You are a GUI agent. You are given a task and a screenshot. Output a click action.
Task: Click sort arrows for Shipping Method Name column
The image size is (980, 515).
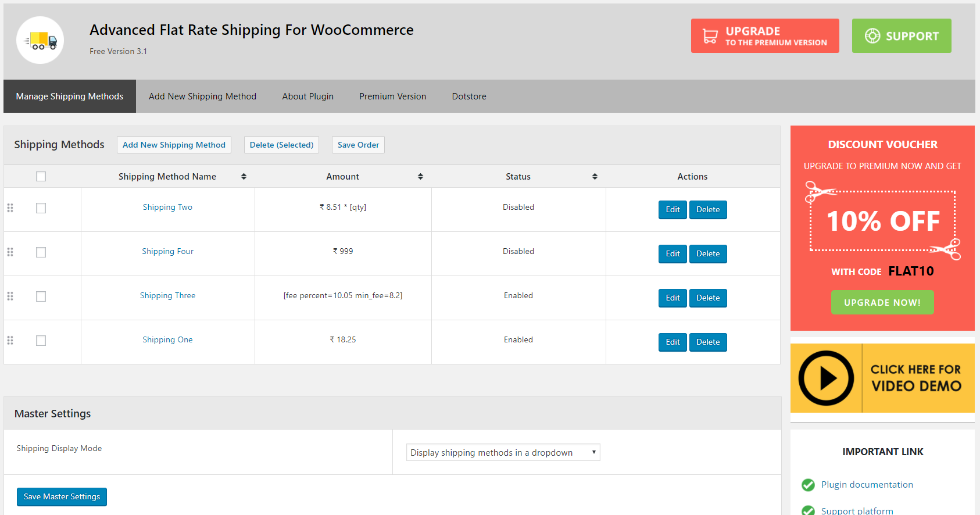tap(244, 177)
